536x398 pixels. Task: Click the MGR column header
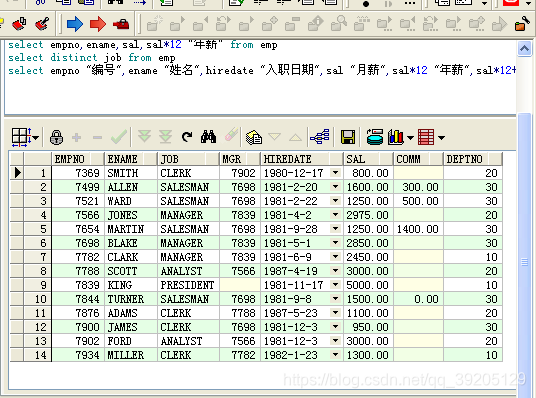(240, 159)
